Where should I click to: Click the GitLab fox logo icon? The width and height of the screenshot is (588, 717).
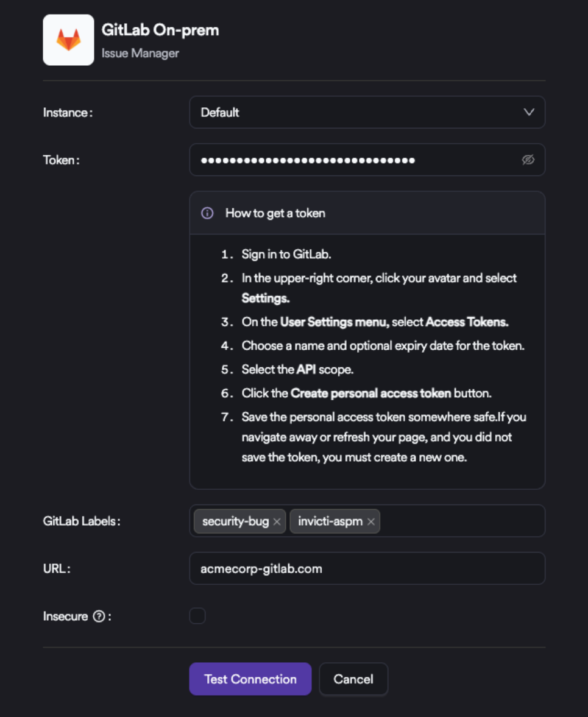click(68, 40)
